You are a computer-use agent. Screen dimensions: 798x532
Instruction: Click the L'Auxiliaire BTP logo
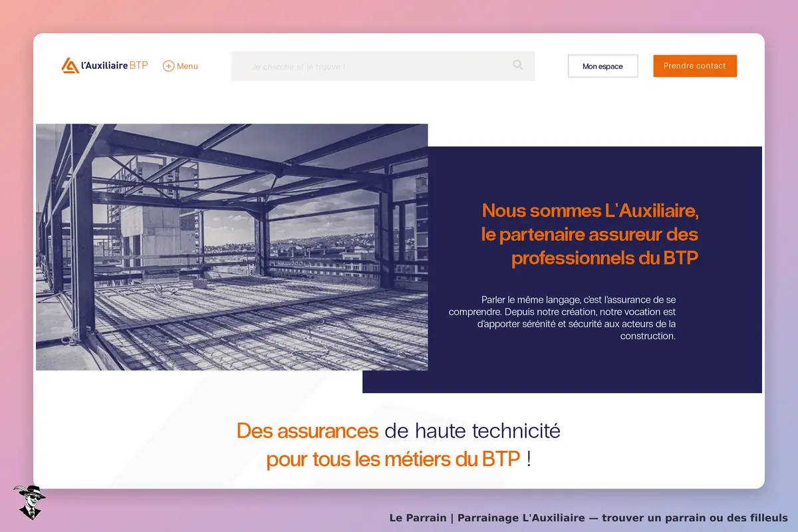coord(104,66)
